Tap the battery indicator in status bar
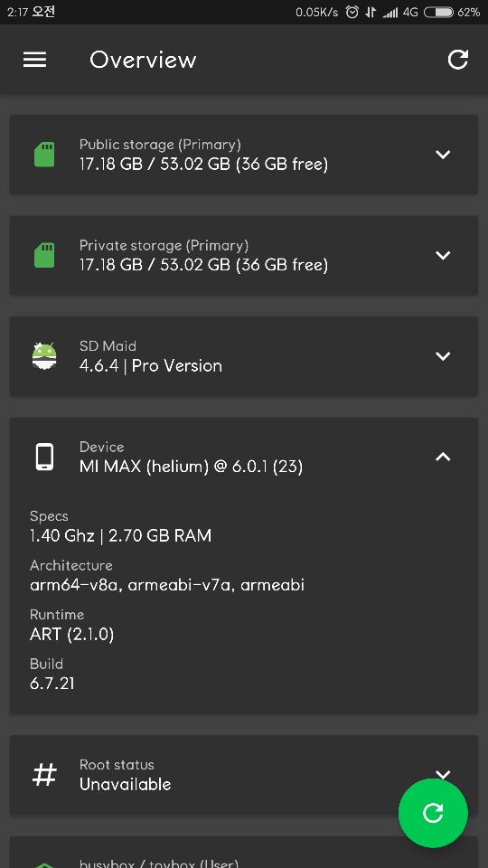The width and height of the screenshot is (488, 868). (439, 12)
